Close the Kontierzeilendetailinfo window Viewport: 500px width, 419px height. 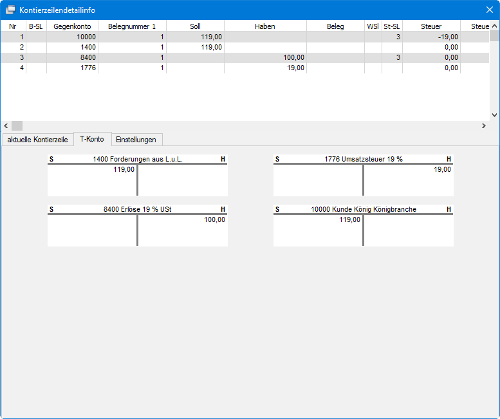pos(489,10)
